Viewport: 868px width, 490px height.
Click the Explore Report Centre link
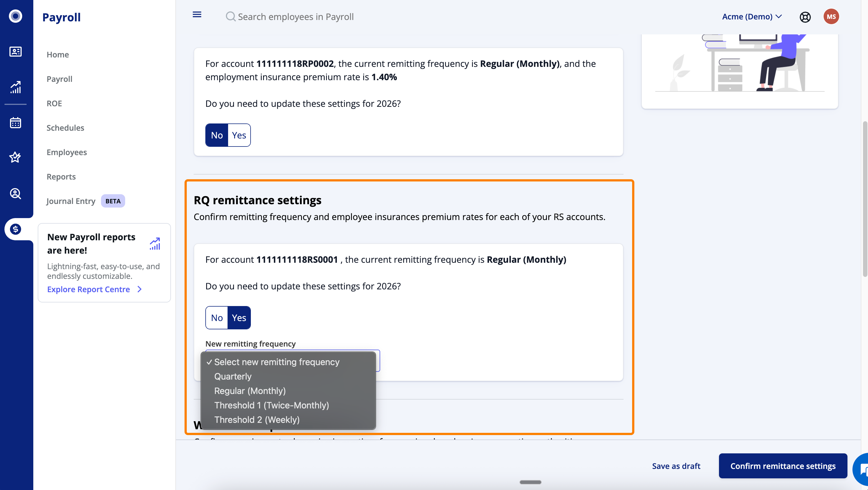89,289
